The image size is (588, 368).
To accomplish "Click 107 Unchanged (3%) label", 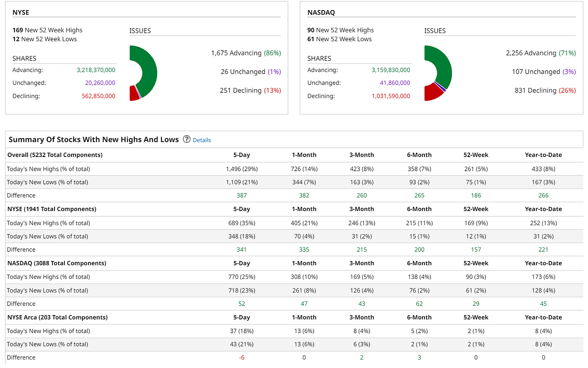I will coord(544,72).
